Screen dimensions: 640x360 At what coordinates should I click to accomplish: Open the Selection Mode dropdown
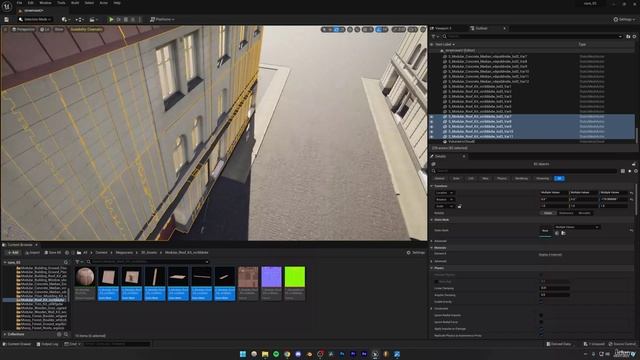click(35, 19)
